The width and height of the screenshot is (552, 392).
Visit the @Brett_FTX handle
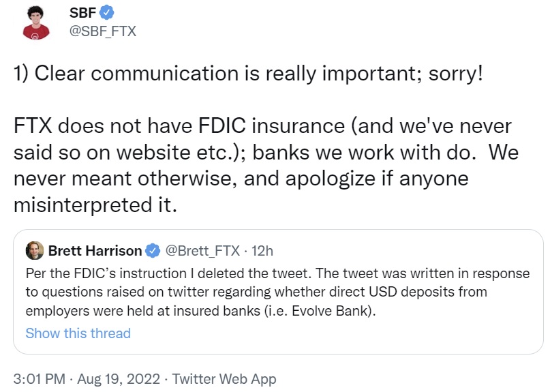(x=203, y=251)
